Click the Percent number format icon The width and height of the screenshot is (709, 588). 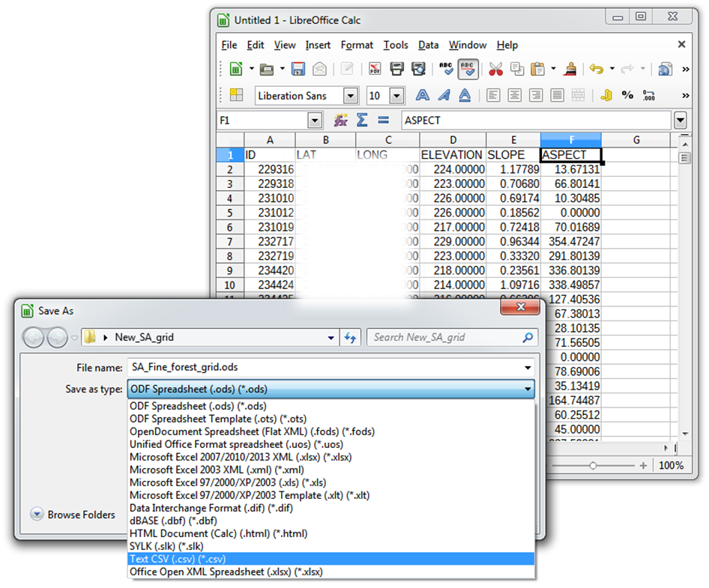627,95
